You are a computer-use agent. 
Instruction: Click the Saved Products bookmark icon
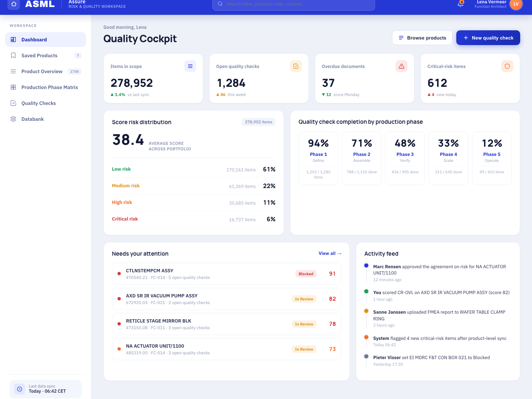pyautogui.click(x=13, y=55)
